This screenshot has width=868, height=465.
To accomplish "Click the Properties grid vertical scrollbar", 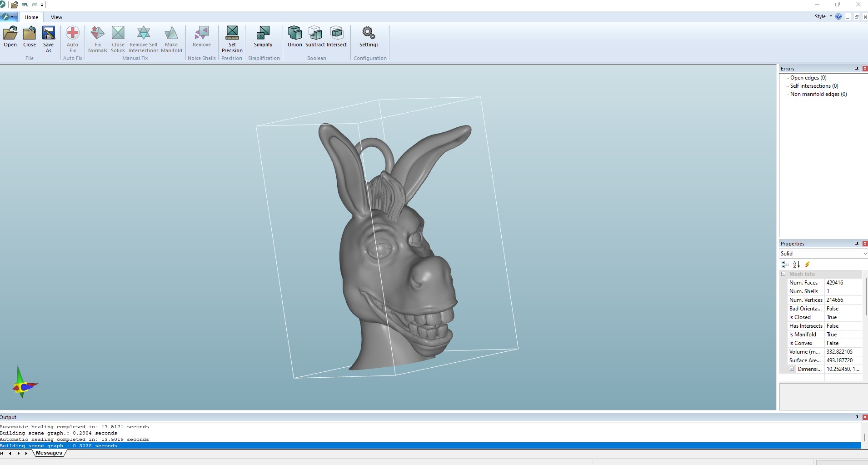I will (x=865, y=297).
